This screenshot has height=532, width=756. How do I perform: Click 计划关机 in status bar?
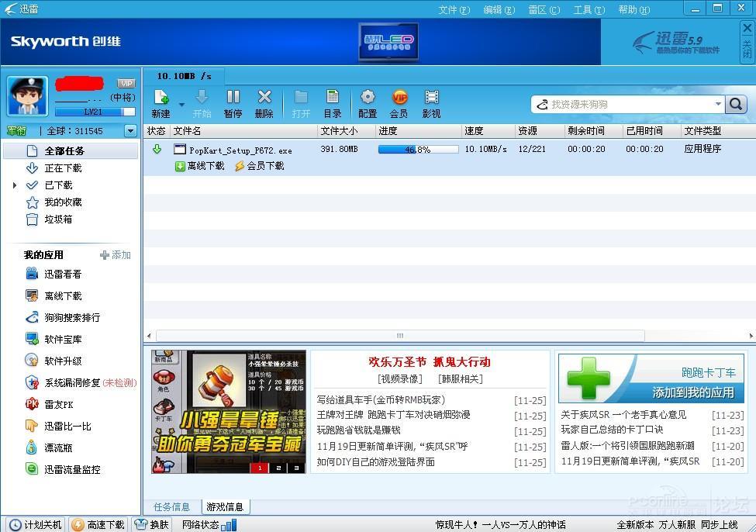click(x=36, y=524)
